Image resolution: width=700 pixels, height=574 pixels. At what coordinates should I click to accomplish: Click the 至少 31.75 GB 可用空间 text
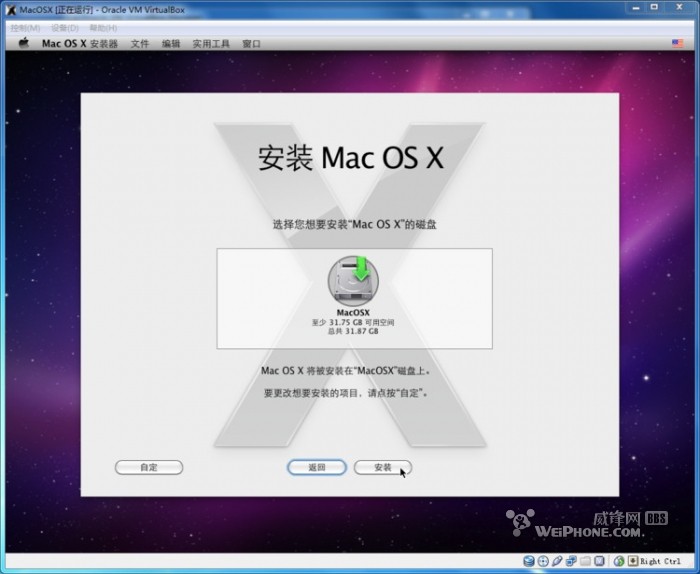click(x=353, y=322)
